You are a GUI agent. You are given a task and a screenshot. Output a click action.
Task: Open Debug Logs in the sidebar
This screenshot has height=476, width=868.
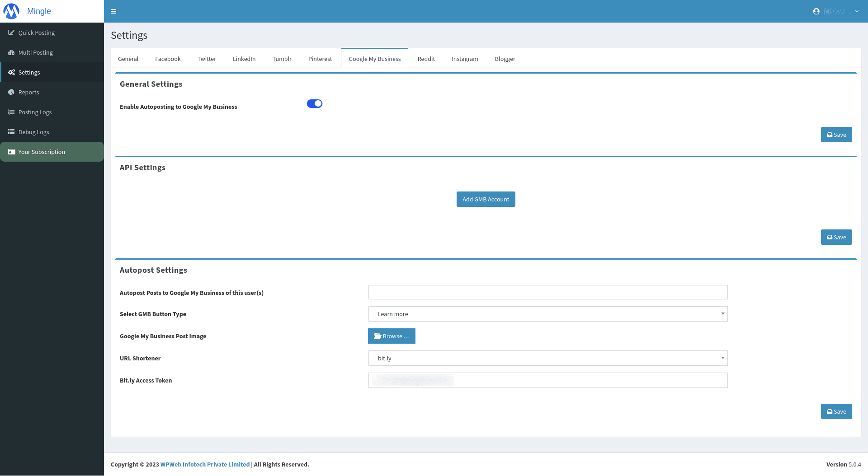click(x=33, y=132)
